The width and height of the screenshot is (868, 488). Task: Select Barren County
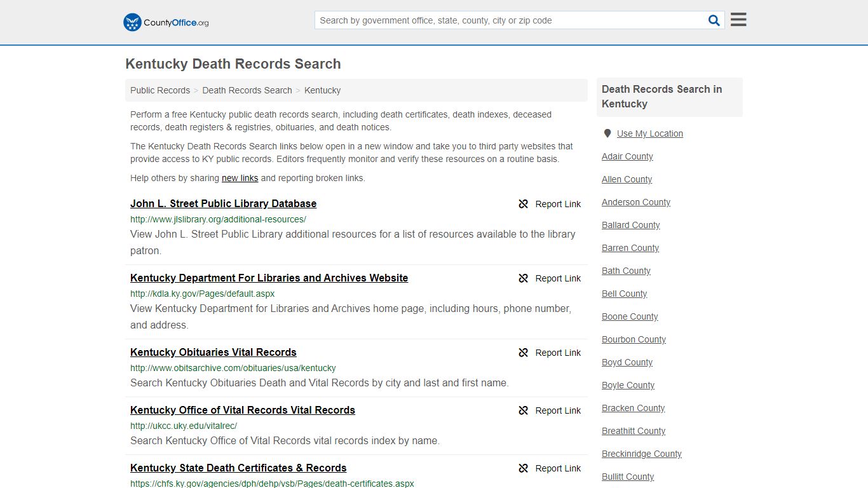coord(630,248)
